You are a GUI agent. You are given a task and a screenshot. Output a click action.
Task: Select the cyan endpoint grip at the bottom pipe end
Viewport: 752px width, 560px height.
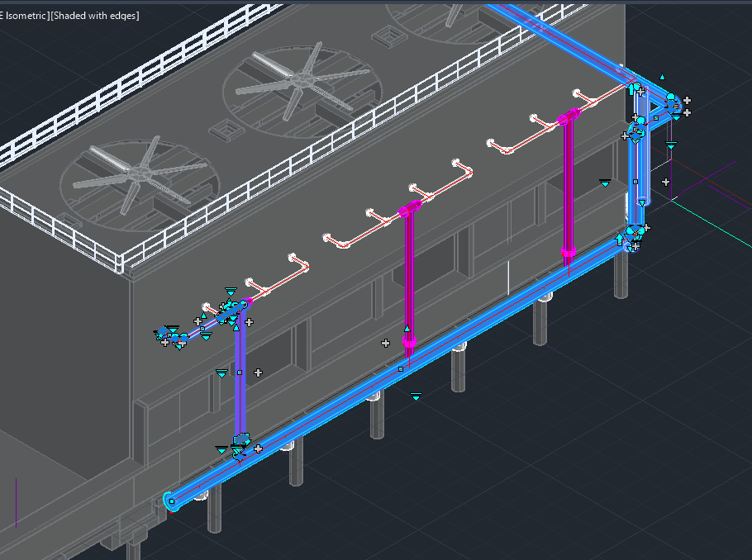(171, 501)
